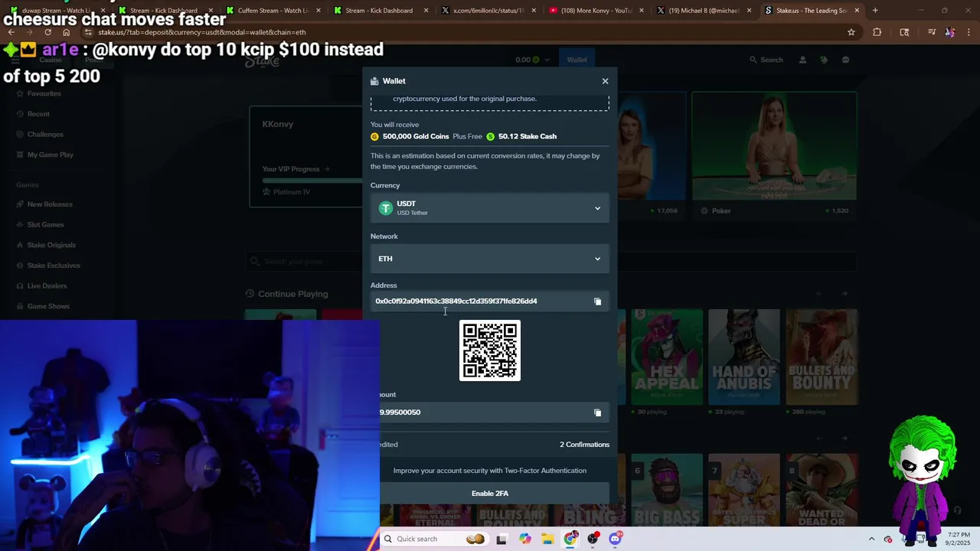The height and width of the screenshot is (551, 980).
Task: Open the user profile icon in header
Action: point(802,60)
